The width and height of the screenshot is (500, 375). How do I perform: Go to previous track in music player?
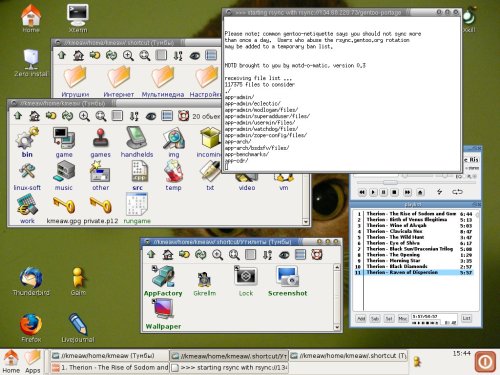pyautogui.click(x=362, y=192)
